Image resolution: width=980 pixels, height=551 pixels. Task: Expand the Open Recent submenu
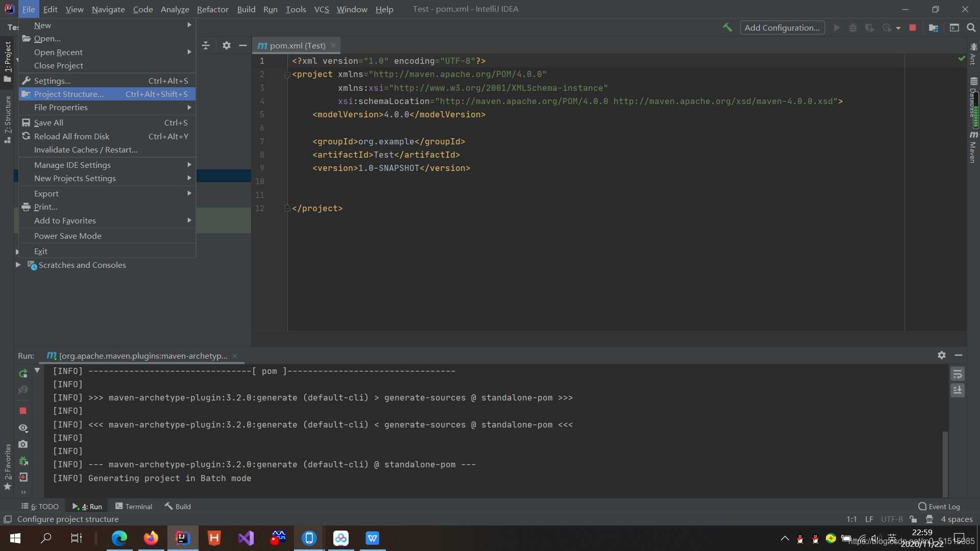click(59, 52)
